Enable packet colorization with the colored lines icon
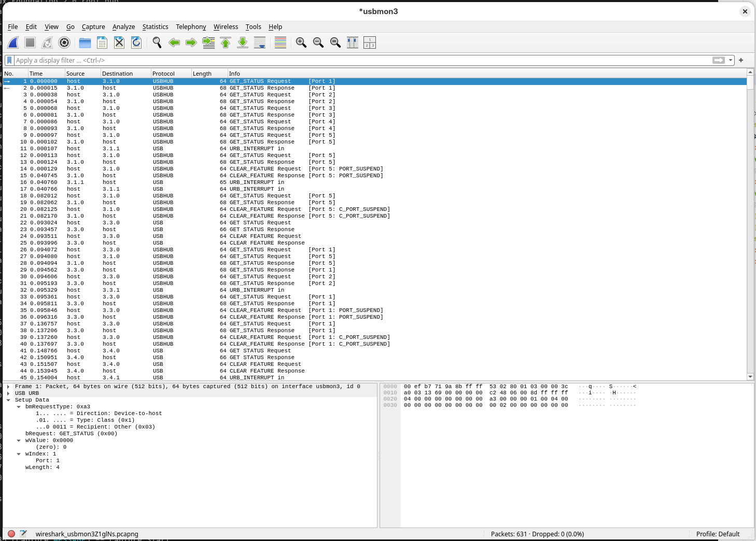 click(x=280, y=42)
